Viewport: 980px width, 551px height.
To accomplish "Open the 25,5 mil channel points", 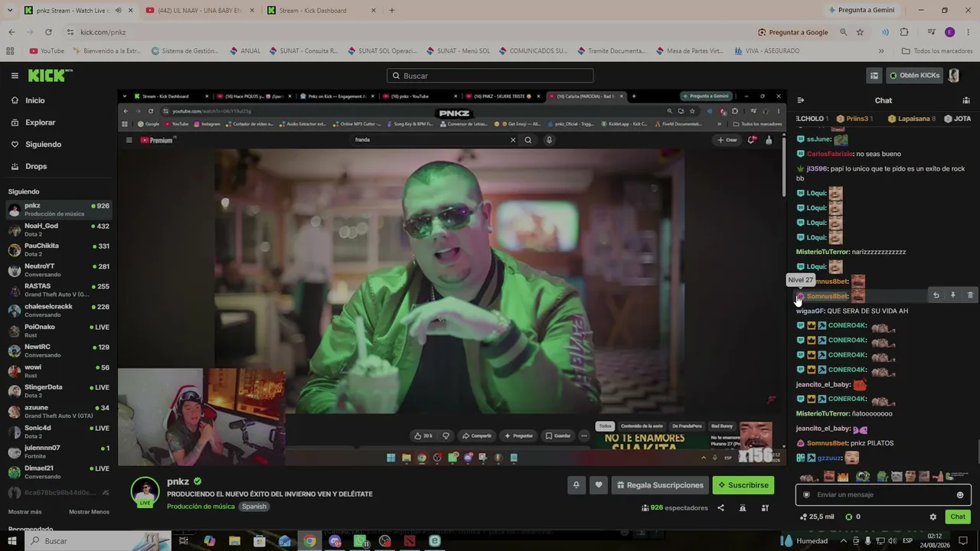I will click(817, 517).
